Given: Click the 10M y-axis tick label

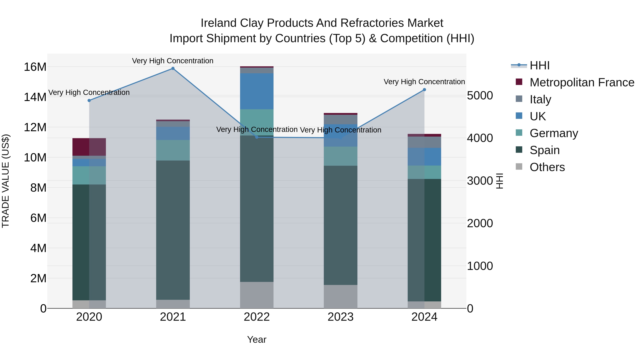Looking at the screenshot, I should point(35,158).
